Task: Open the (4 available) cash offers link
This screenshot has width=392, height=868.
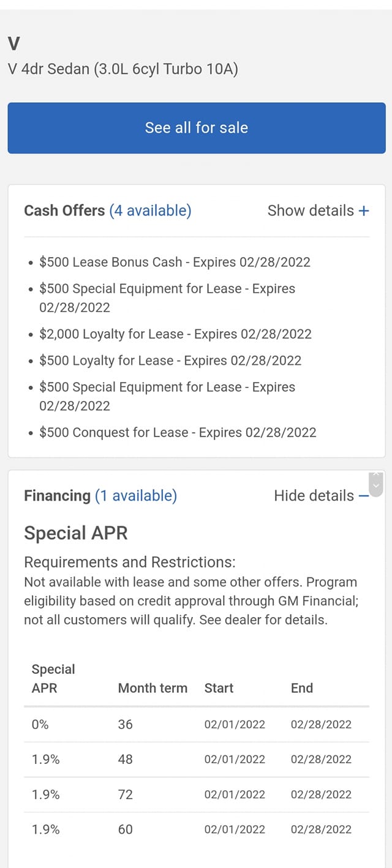Action: point(150,211)
